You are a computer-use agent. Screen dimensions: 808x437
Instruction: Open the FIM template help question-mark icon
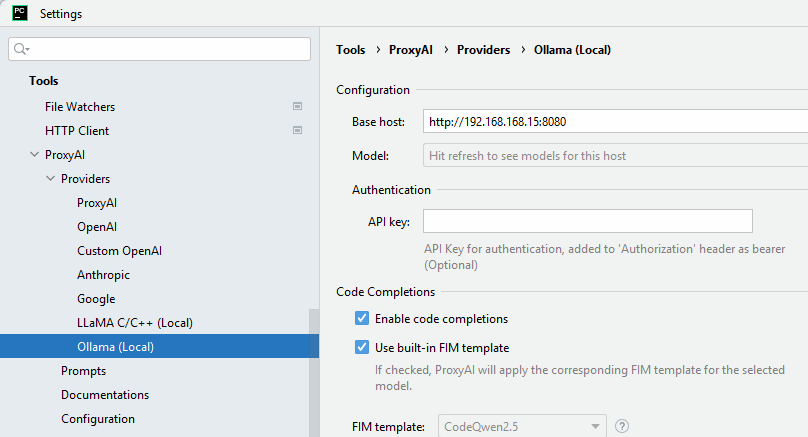tap(622, 426)
